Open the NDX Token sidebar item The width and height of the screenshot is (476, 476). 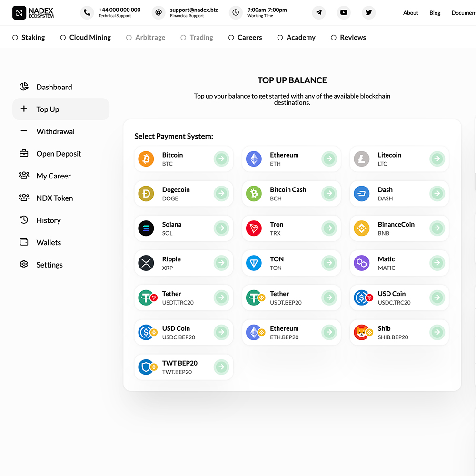point(61,198)
